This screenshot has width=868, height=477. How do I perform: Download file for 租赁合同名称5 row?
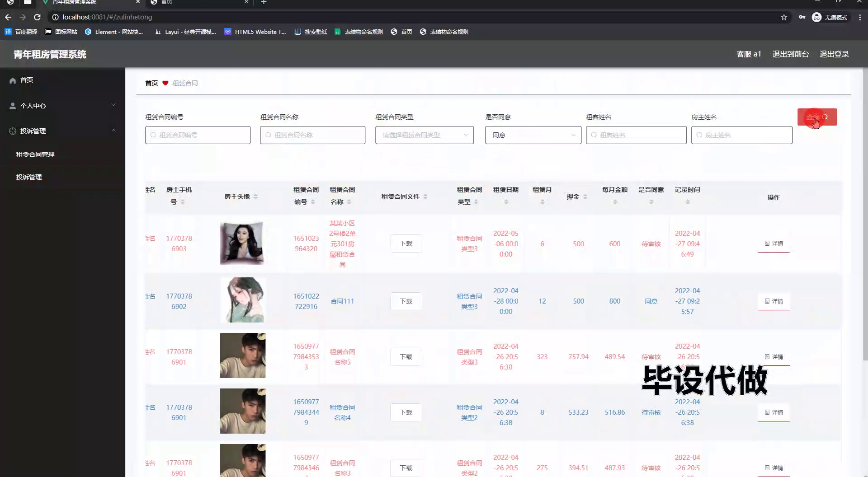[x=406, y=357]
